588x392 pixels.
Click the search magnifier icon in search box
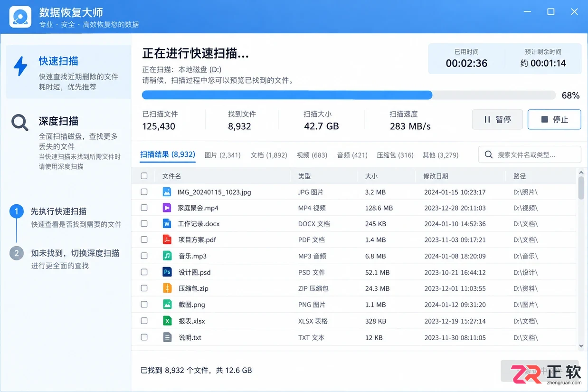488,154
